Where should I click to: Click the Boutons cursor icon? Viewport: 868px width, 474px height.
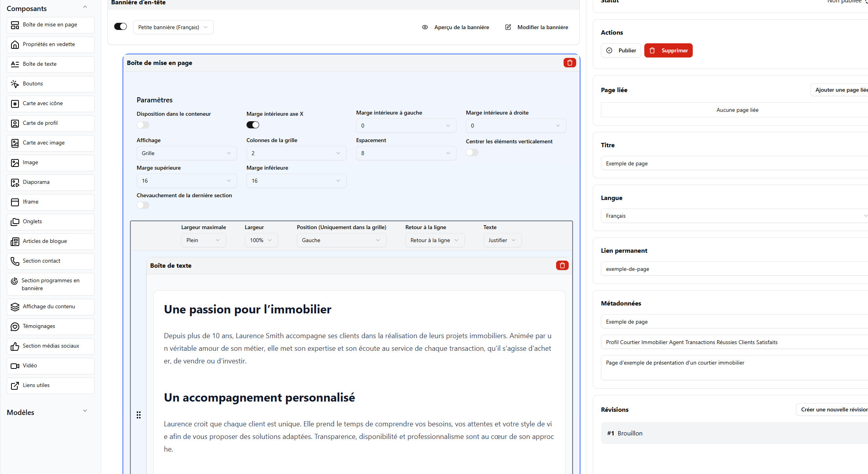15,84
